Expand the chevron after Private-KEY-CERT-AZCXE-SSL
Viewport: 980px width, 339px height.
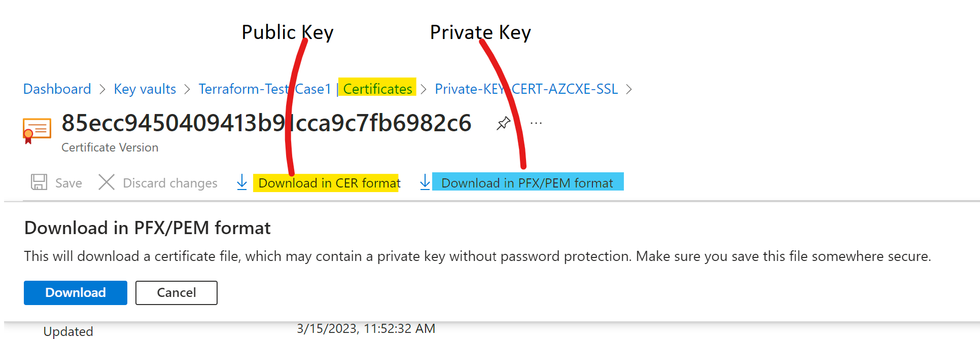coord(629,89)
